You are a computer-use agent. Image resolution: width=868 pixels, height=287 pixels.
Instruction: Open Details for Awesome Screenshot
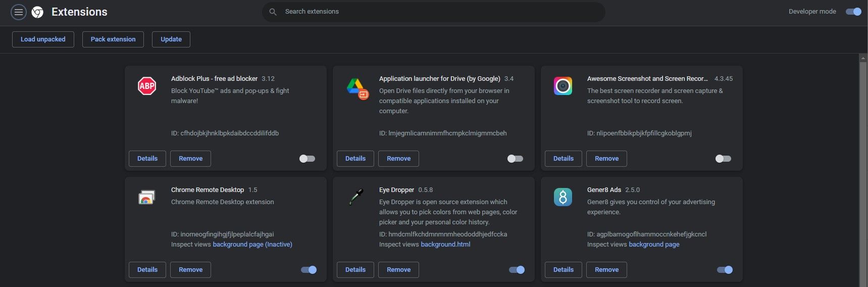pyautogui.click(x=564, y=159)
